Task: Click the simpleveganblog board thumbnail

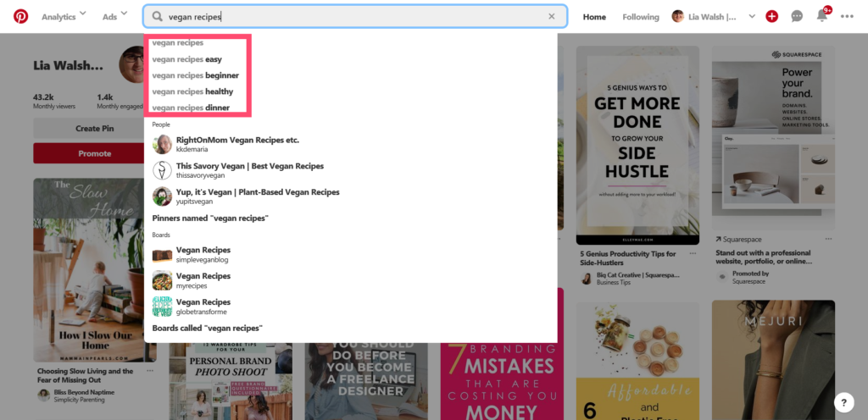Action: [x=162, y=254]
